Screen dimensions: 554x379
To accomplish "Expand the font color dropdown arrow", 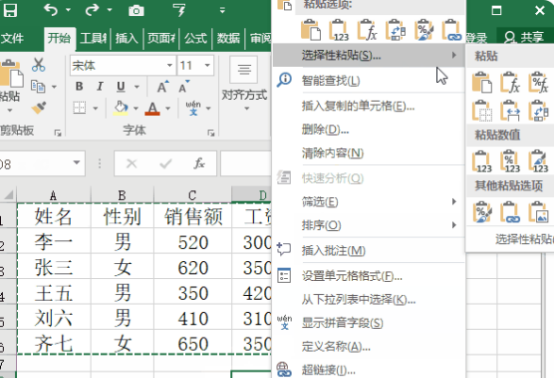I will coord(168,108).
